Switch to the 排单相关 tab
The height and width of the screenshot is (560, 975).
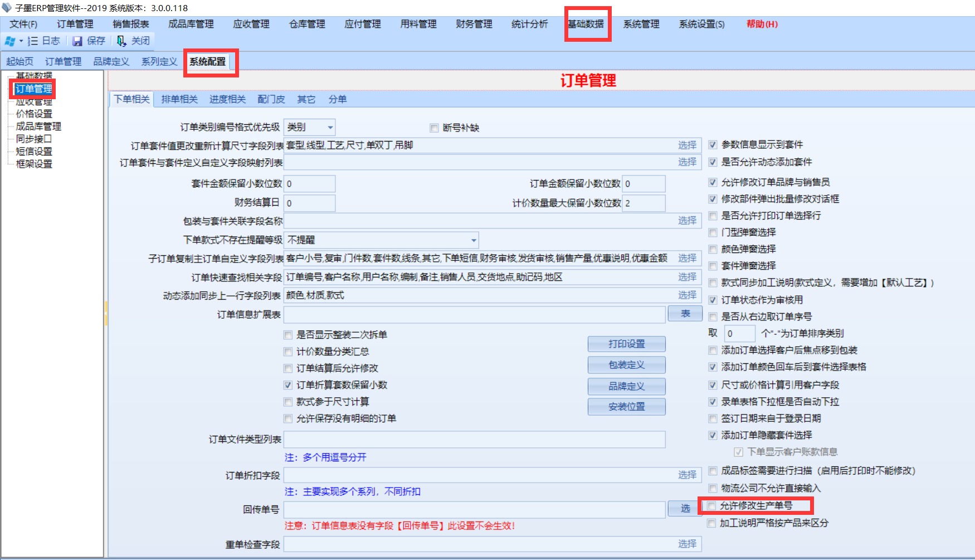click(x=179, y=99)
